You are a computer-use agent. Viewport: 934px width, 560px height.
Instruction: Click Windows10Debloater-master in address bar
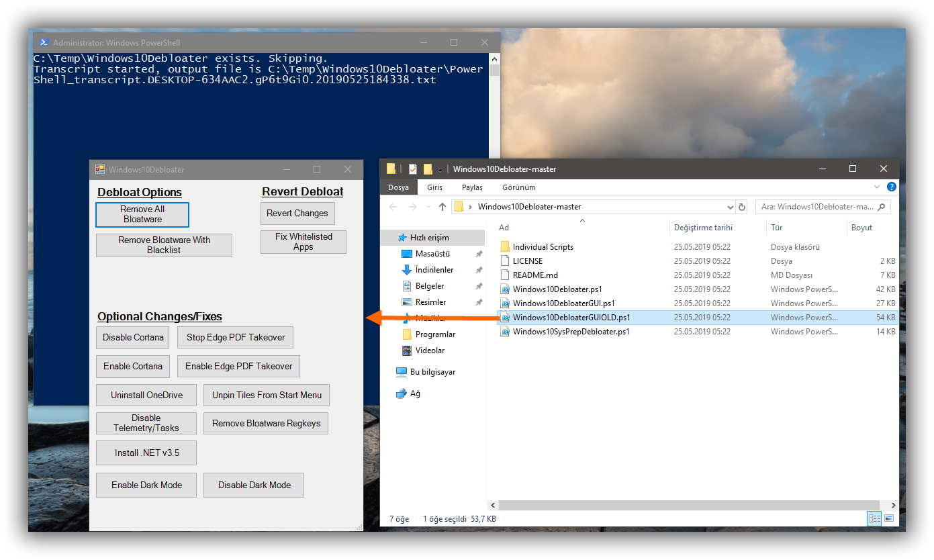pos(529,207)
